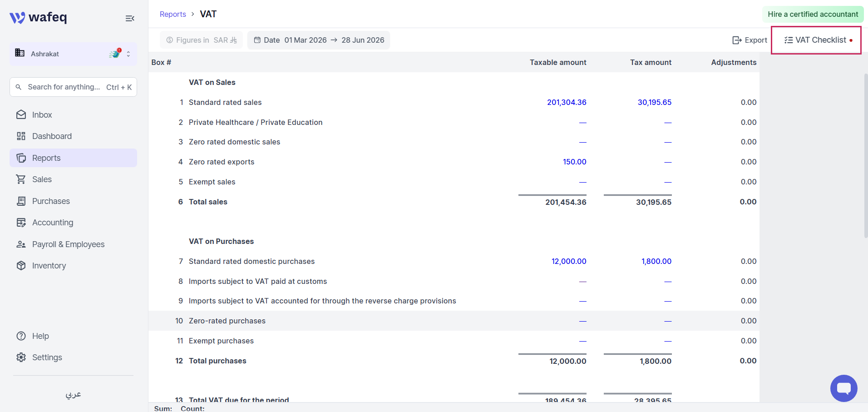
Task: Collapse the sidebar with the menu icon
Action: click(x=130, y=18)
